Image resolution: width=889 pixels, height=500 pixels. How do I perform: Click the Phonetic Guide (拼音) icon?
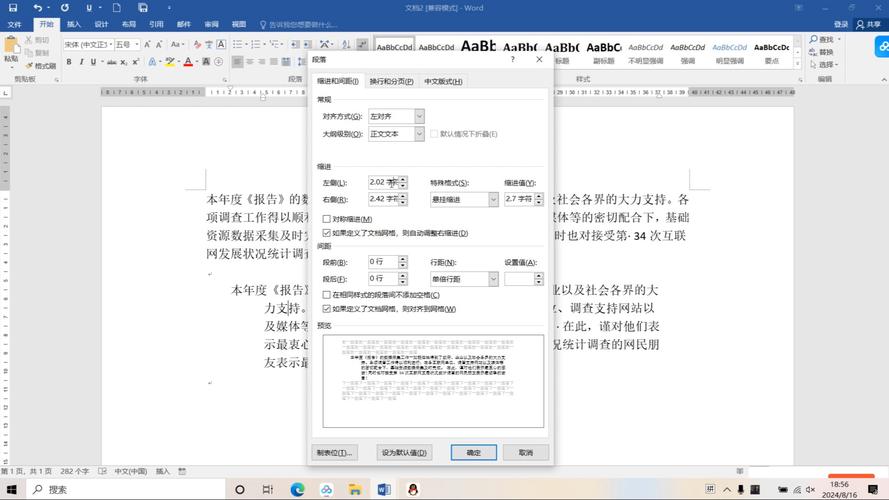click(x=209, y=44)
